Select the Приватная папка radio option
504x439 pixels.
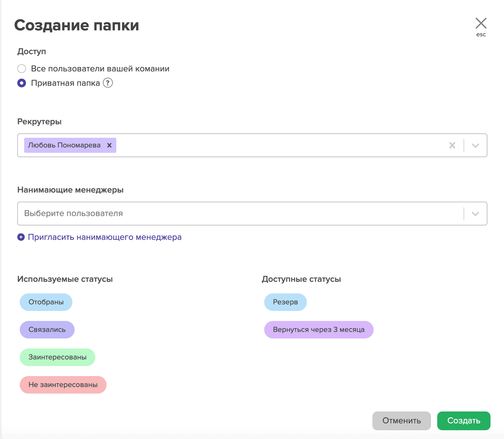pyautogui.click(x=22, y=83)
